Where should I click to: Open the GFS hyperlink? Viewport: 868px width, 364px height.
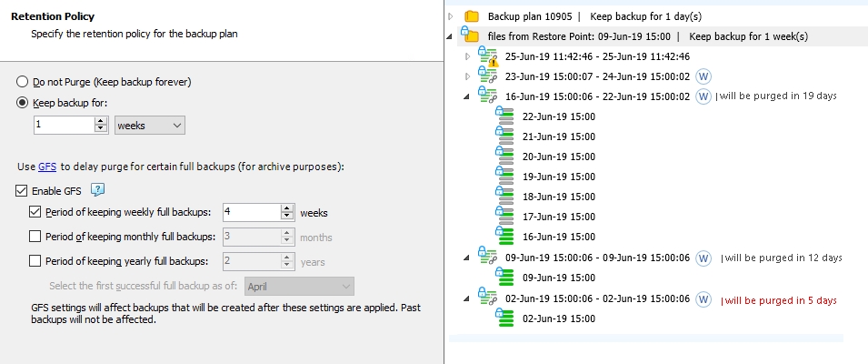pyautogui.click(x=47, y=167)
